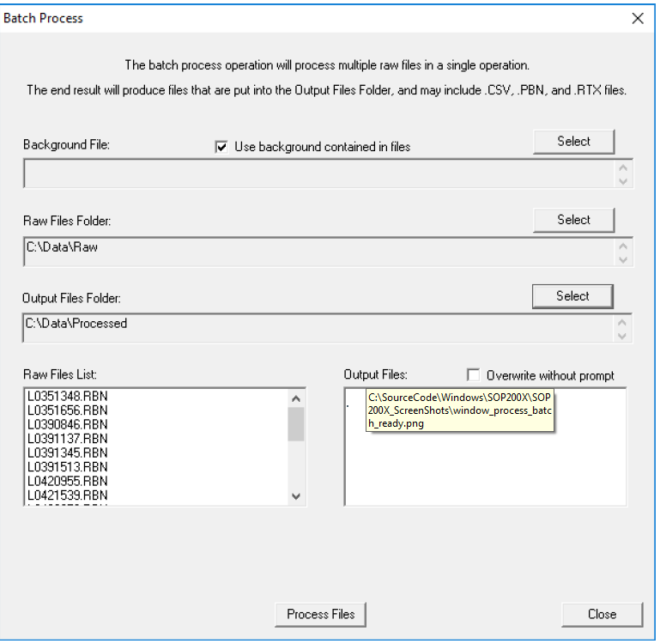Viewport: 660px width, 644px height.
Task: Click Select button for Output Files Folder
Action: click(573, 296)
